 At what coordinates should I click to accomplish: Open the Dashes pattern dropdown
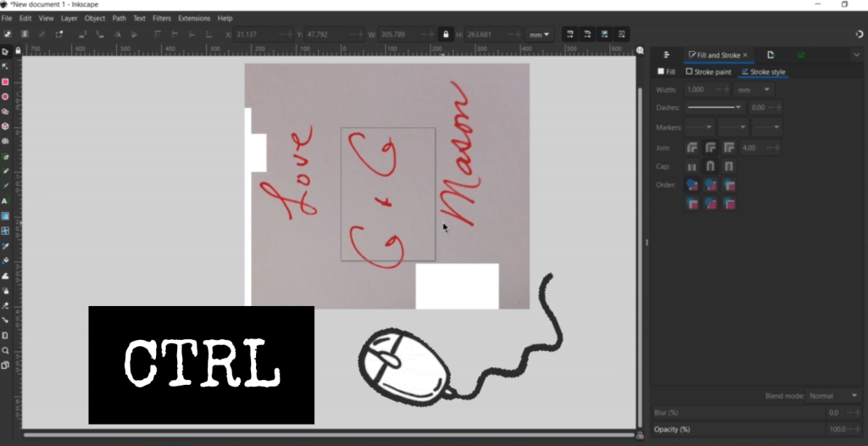click(x=714, y=108)
